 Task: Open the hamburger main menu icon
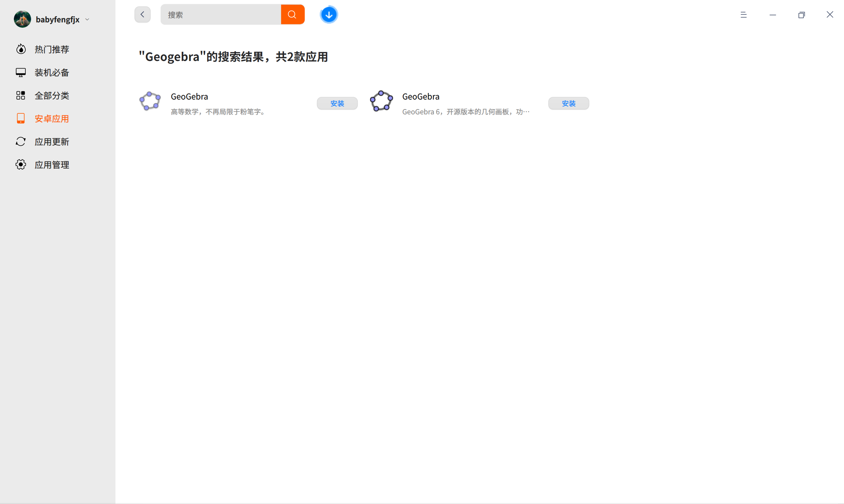point(743,15)
